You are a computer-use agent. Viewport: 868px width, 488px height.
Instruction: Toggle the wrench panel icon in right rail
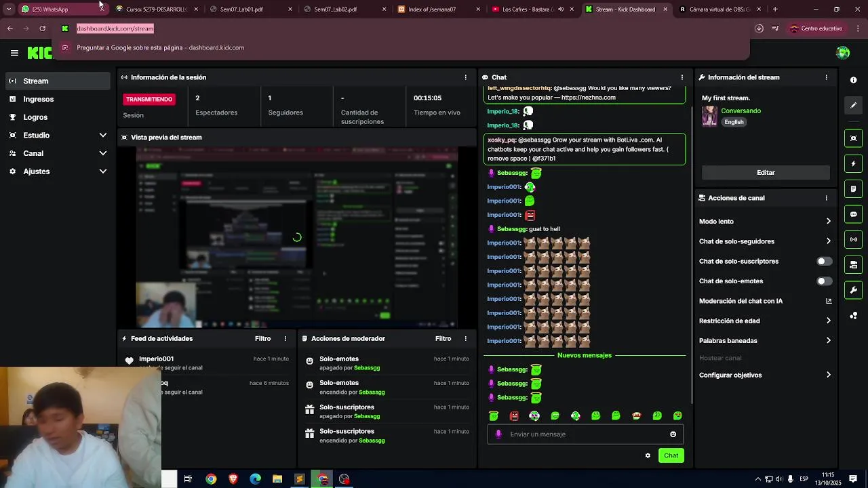click(x=853, y=290)
